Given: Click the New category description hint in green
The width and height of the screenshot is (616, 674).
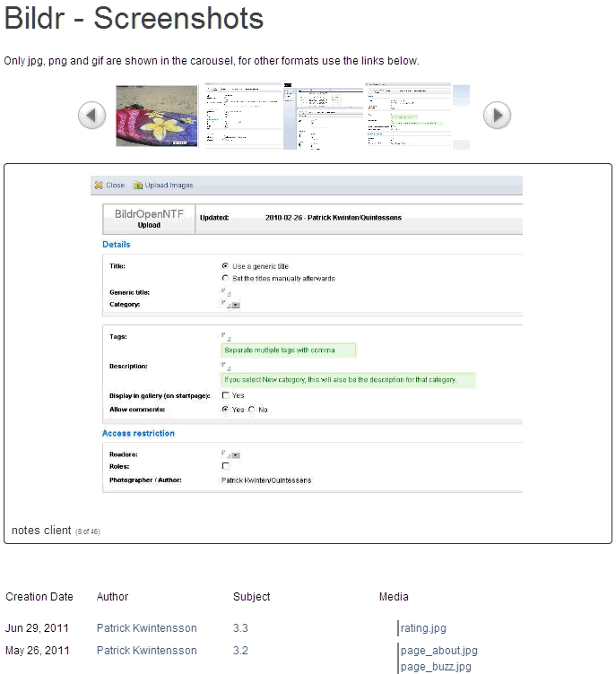Looking at the screenshot, I should point(348,380).
